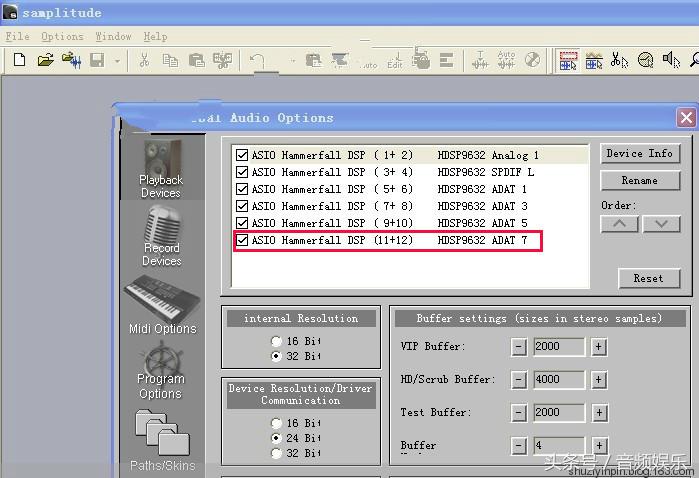The width and height of the screenshot is (699, 478).
Task: Open Program Options ship wheel section
Action: pyautogui.click(x=160, y=371)
